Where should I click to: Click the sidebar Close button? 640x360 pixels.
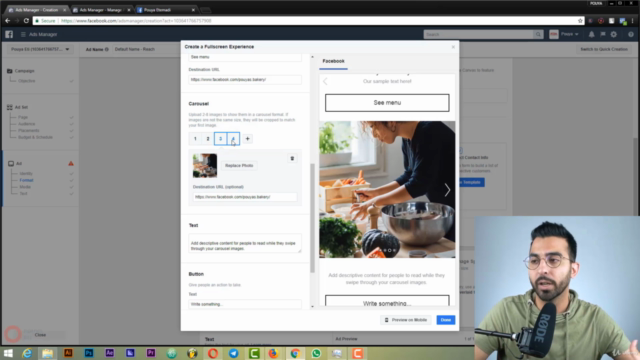(x=40, y=335)
